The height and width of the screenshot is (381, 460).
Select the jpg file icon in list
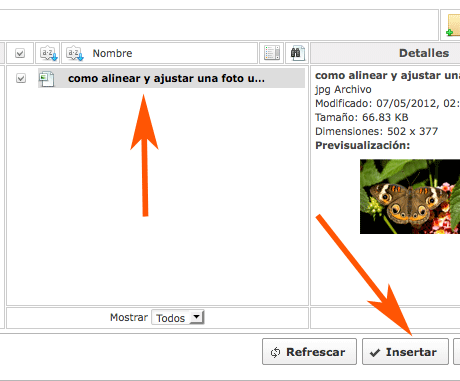[x=46, y=79]
